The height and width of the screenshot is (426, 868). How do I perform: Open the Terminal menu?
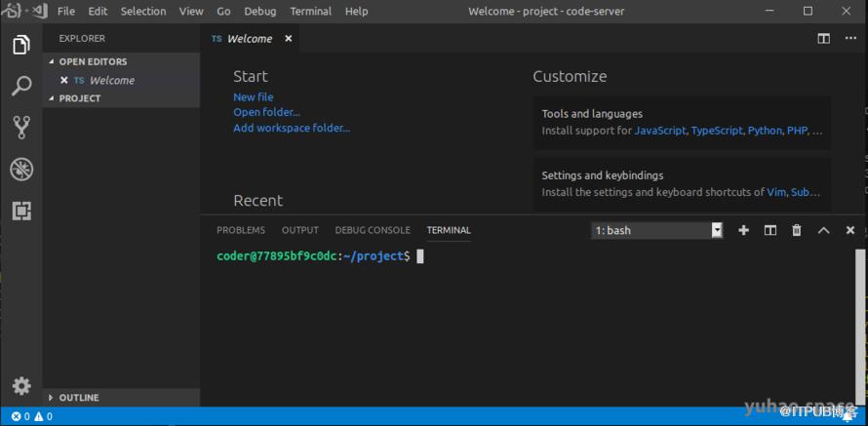[310, 11]
